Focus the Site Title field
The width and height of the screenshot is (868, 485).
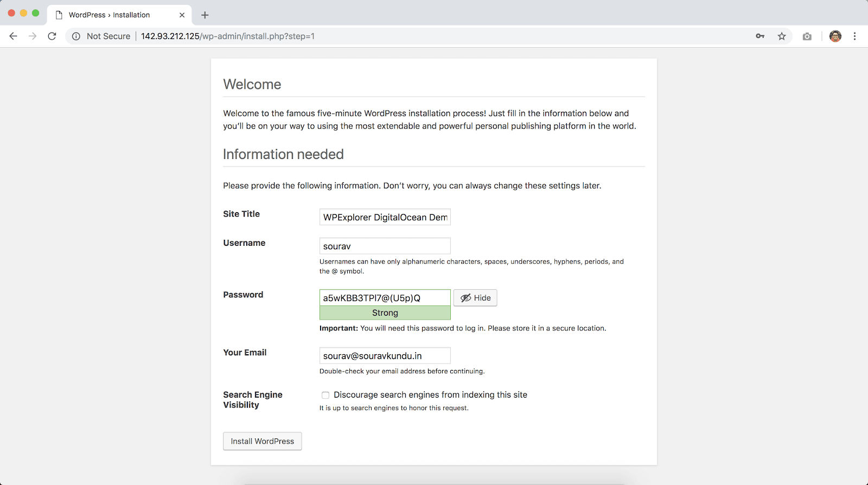point(385,217)
